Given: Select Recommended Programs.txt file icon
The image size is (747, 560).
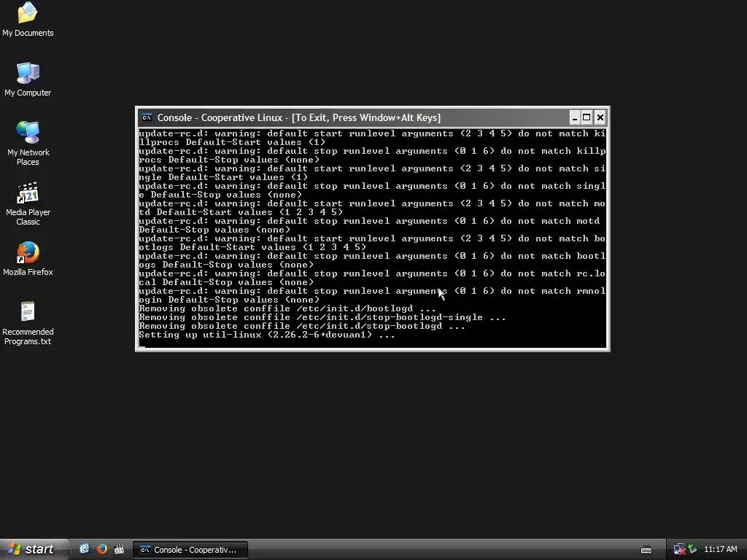Looking at the screenshot, I should coord(28,323).
